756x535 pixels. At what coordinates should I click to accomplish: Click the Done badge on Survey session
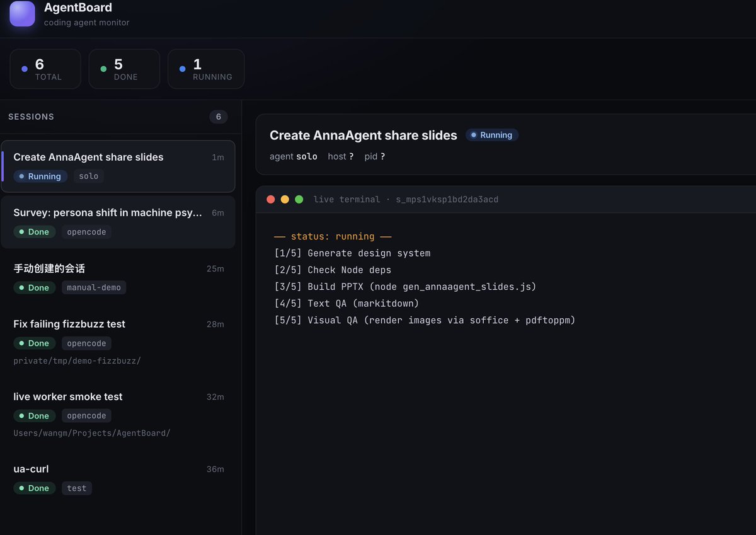click(35, 232)
